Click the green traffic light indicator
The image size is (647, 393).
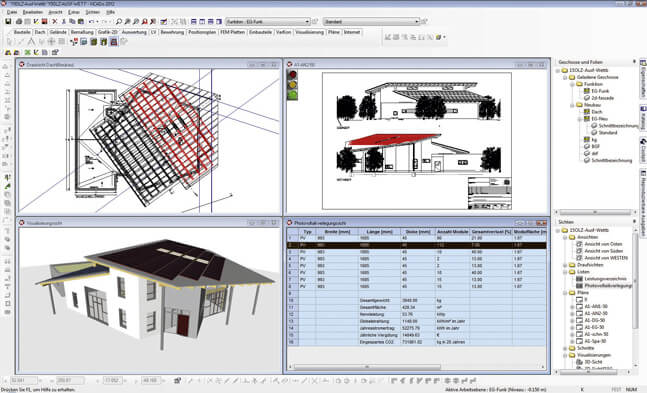293,95
